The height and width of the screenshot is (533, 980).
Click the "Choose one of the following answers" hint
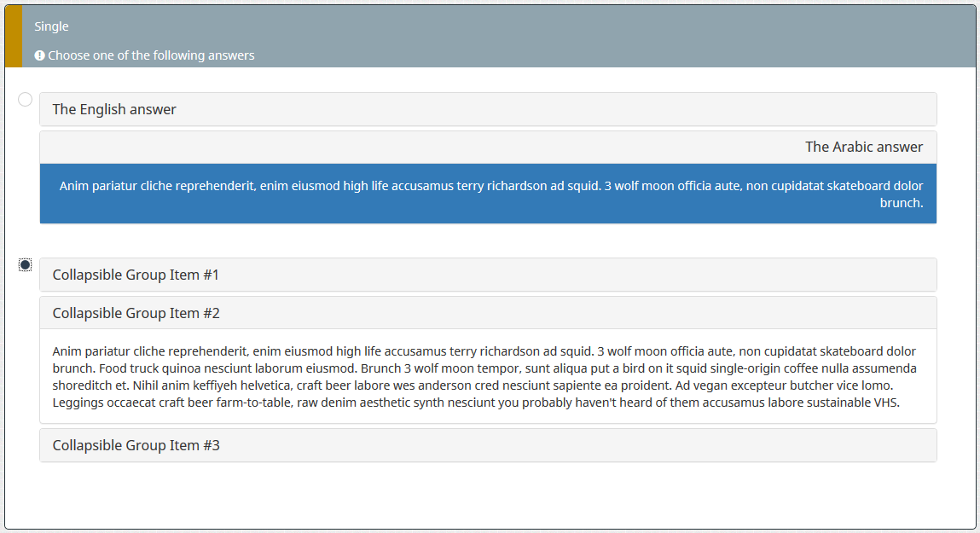tap(151, 55)
